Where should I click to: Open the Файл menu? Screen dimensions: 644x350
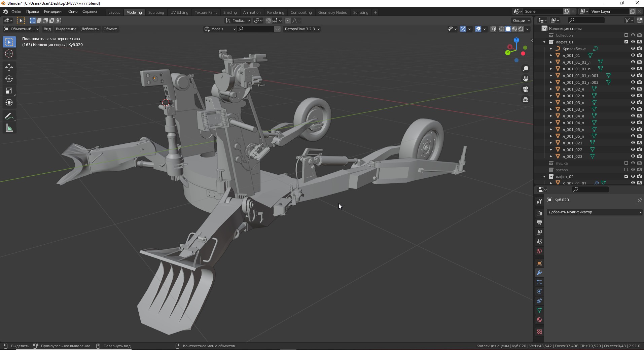click(x=16, y=11)
